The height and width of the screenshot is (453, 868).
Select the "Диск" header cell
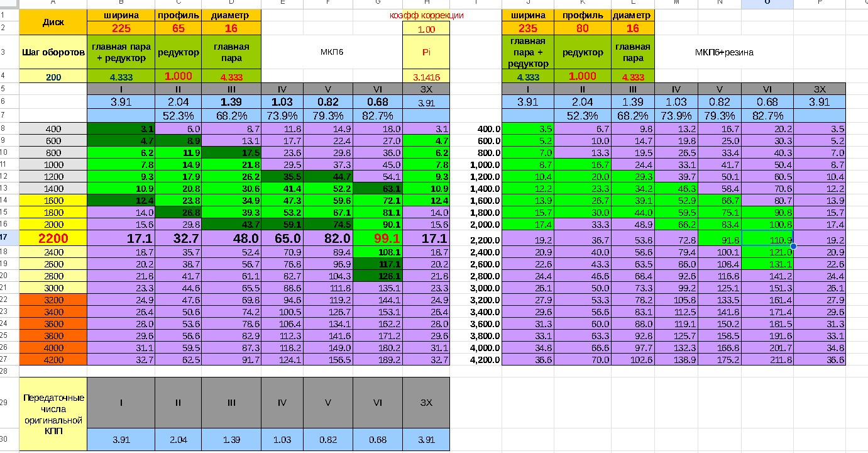[x=52, y=22]
